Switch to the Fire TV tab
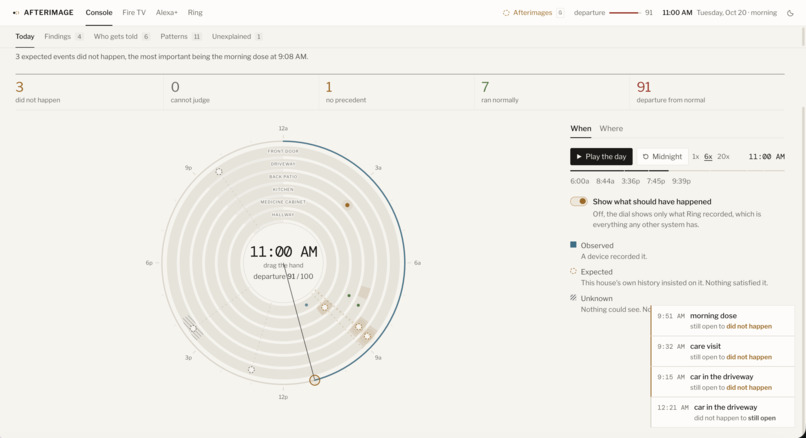 (x=134, y=12)
